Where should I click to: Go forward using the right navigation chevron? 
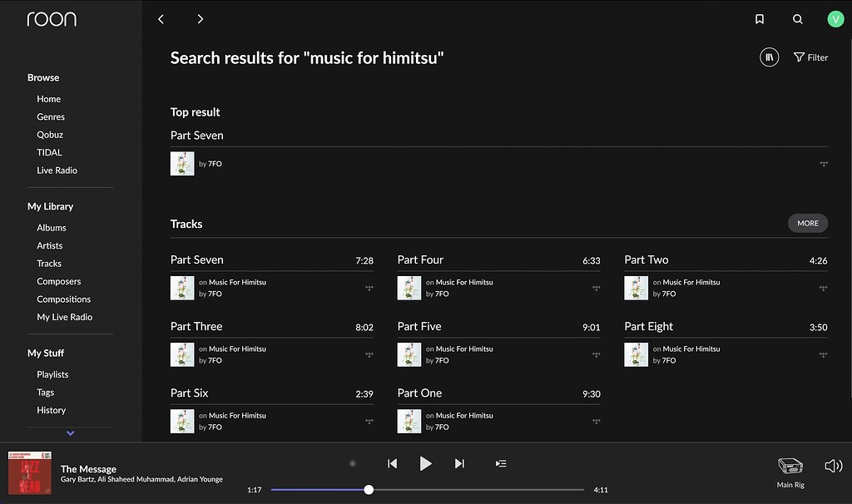click(199, 18)
